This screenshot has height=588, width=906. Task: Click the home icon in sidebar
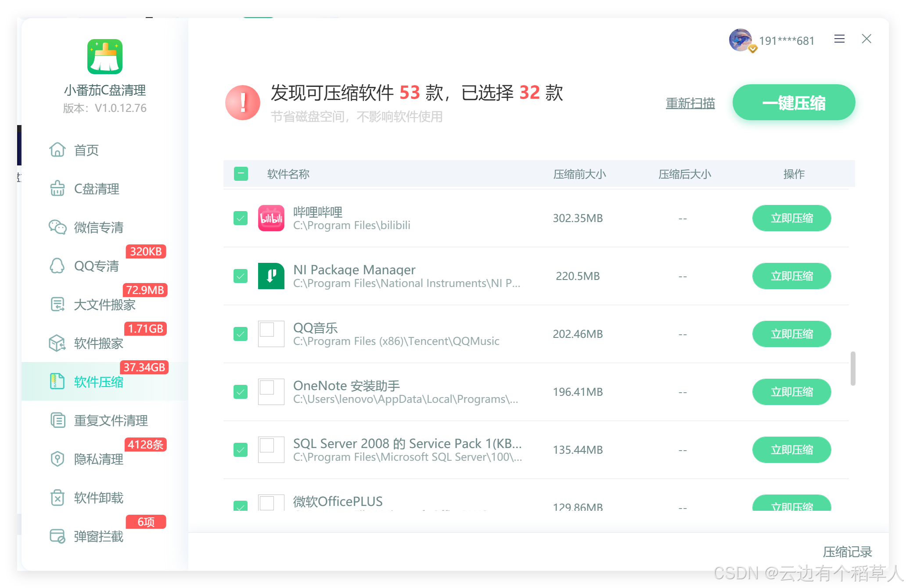pos(58,150)
